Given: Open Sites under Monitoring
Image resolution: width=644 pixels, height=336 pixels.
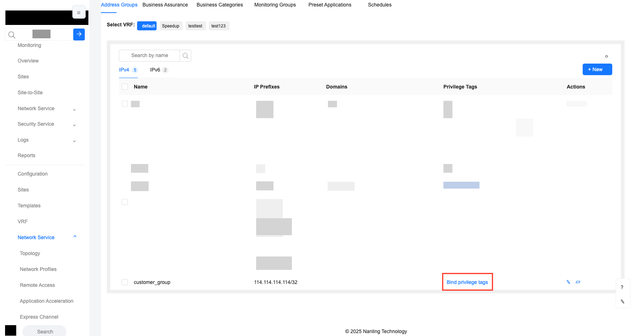Looking at the screenshot, I should 23,77.
